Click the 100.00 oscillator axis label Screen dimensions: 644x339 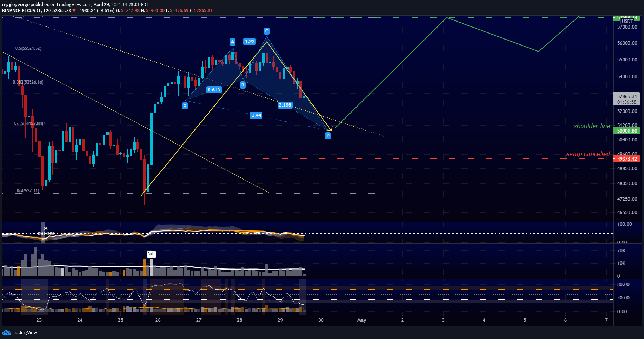[x=625, y=224]
